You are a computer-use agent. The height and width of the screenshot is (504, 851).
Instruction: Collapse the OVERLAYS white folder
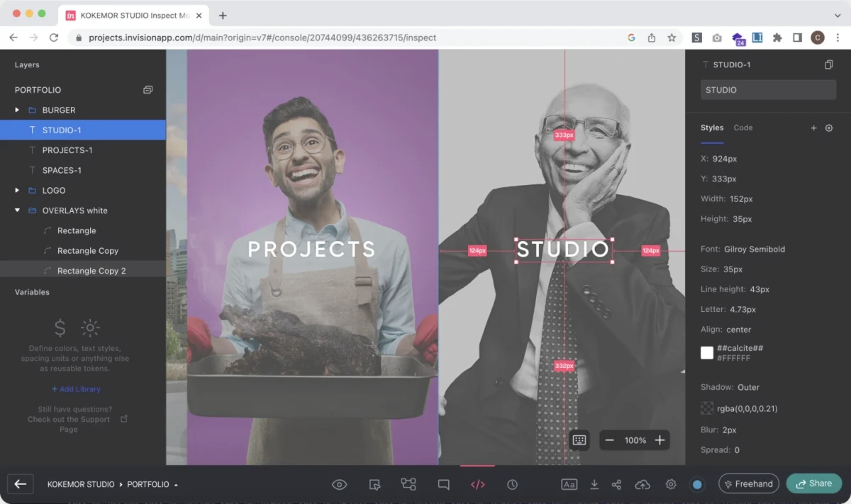[17, 211]
